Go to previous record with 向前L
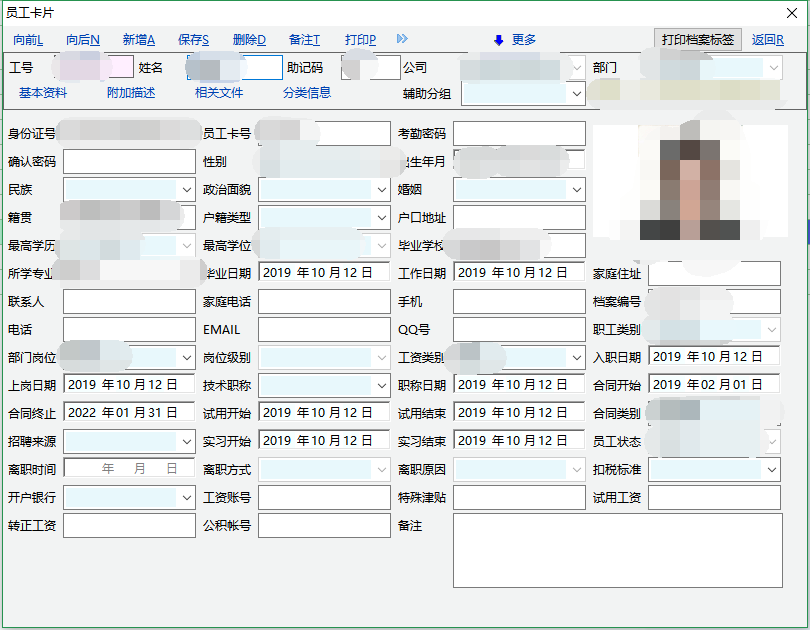Screen dimensions: 810x630 coord(28,40)
